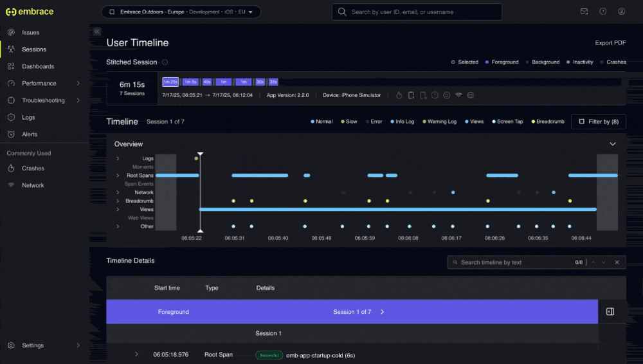Click the last square icon after the wifi icon
Screen dimensions: 643x364
[471, 95]
